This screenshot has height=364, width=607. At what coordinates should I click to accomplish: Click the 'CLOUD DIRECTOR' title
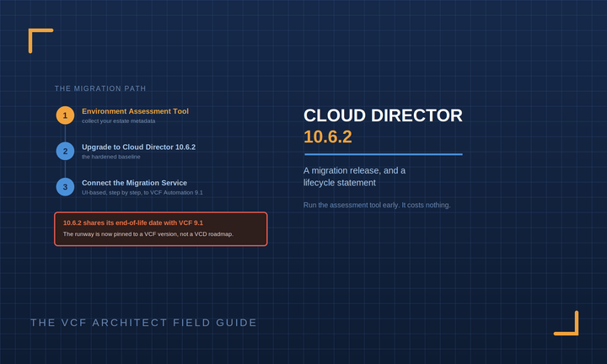click(383, 115)
